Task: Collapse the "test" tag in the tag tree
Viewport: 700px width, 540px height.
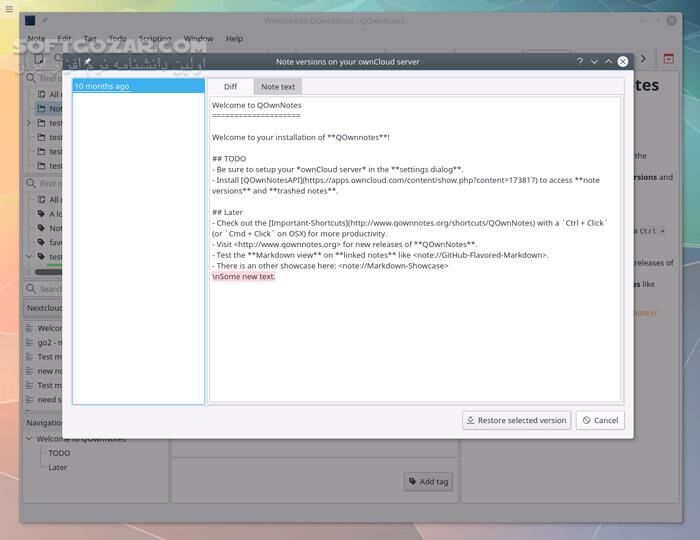Action: click(x=29, y=257)
